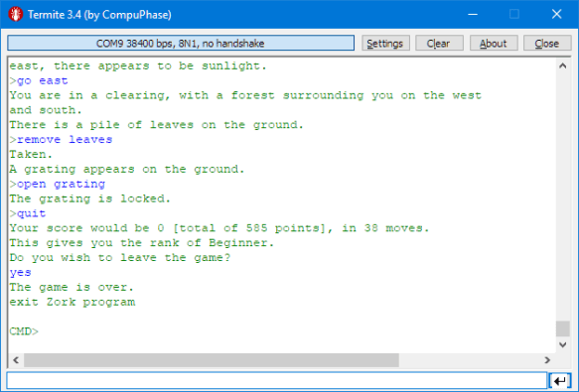Click the Close port button
Viewport: 579px width, 392px height.
click(x=547, y=44)
